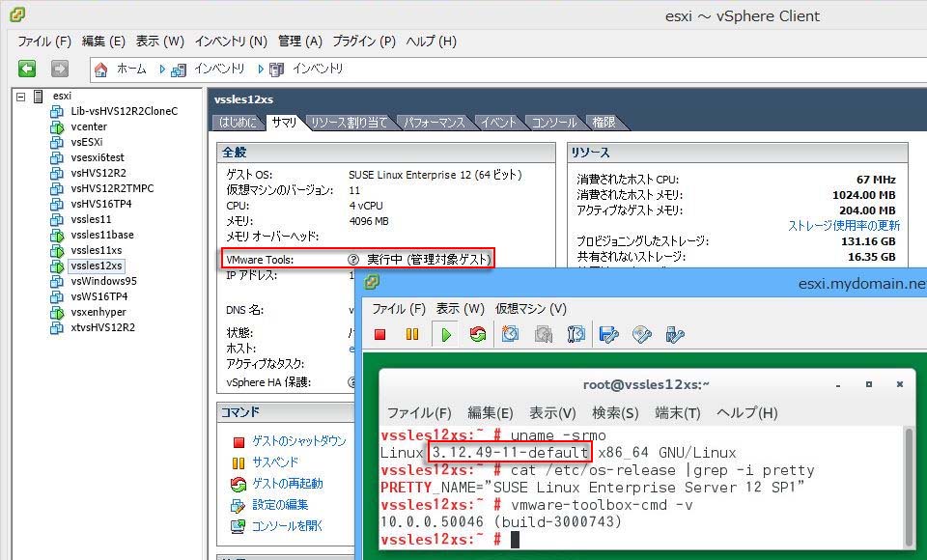Open 表示 (W) menu in console window
This screenshot has height=560, width=927.
point(460,309)
